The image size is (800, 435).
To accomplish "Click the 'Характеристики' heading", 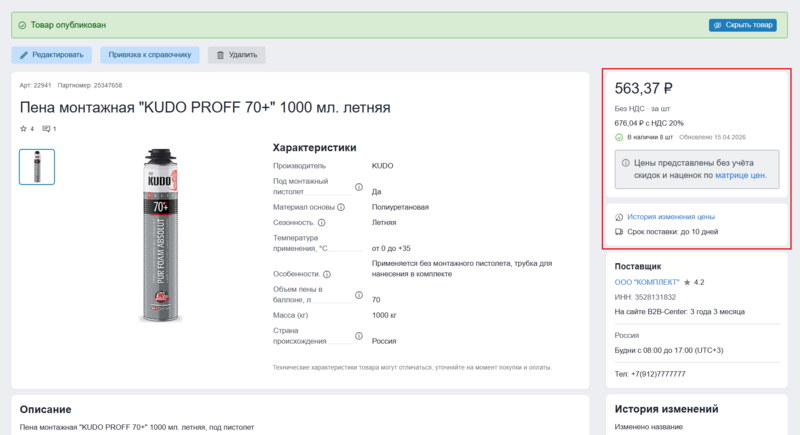I will (314, 147).
